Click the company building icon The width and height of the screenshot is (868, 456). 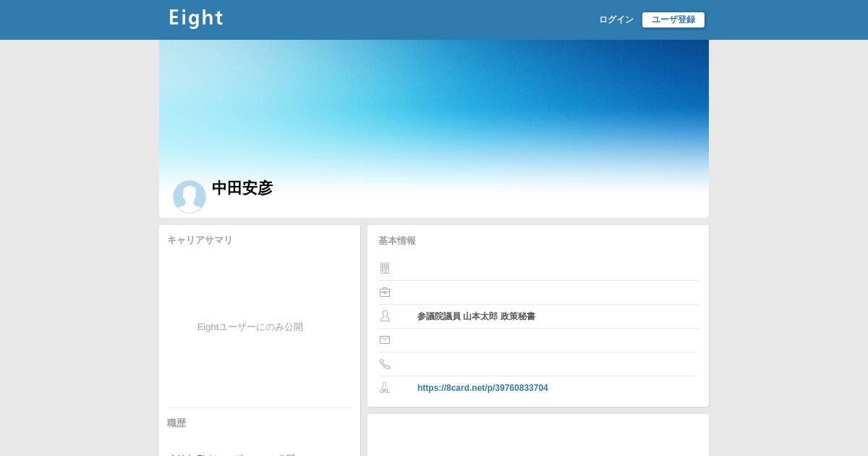385,269
